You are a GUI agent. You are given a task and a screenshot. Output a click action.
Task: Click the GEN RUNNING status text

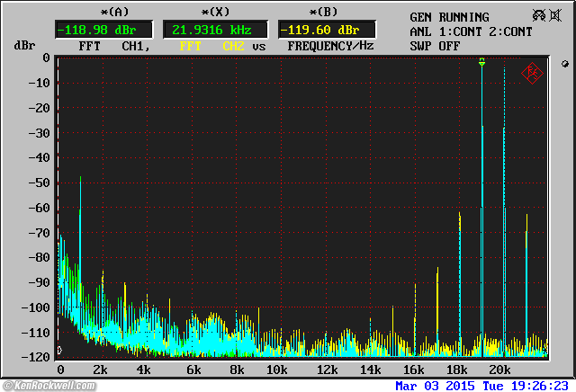click(x=449, y=17)
